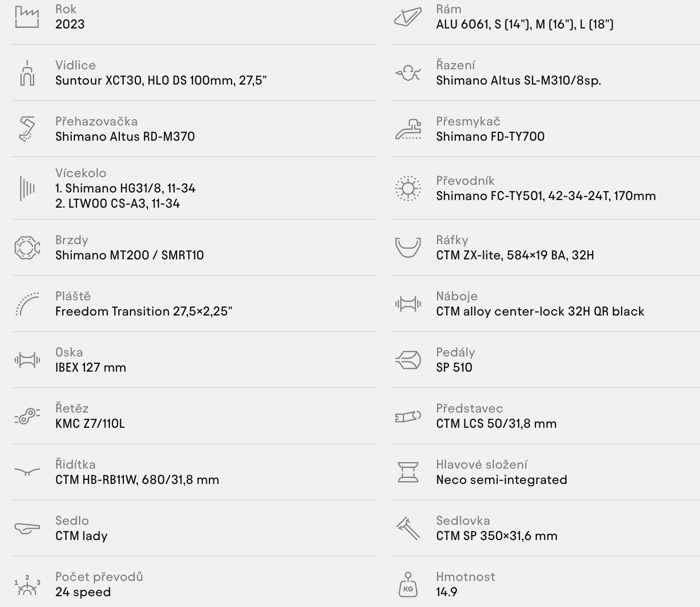
Task: Click the front derailleur icon for Přesmykač
Action: (408, 129)
